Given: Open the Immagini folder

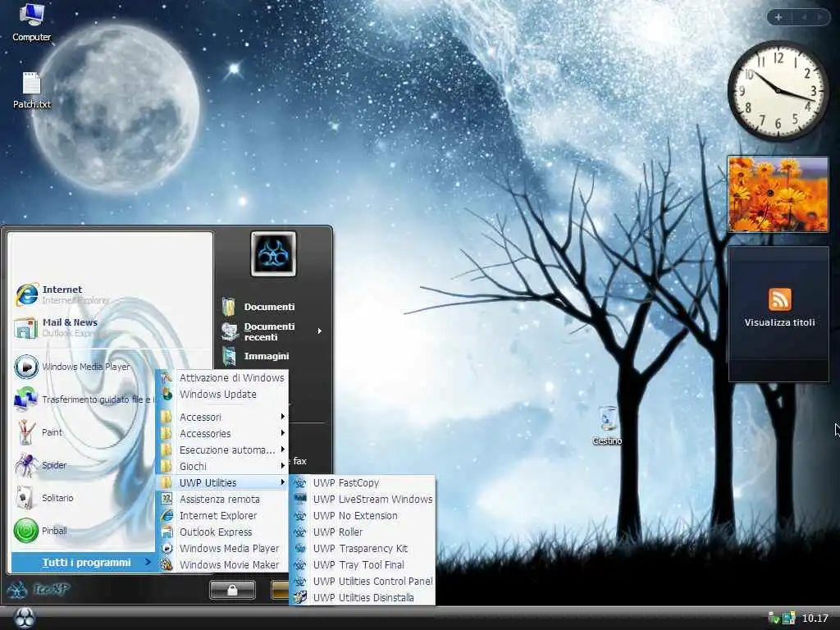Looking at the screenshot, I should (x=256, y=356).
